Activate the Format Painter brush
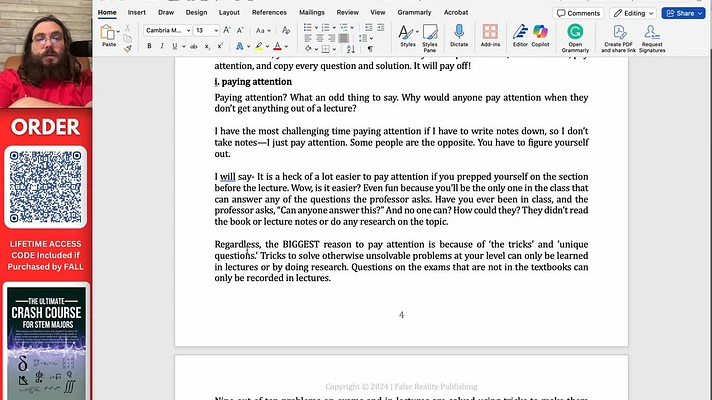 tap(128, 49)
